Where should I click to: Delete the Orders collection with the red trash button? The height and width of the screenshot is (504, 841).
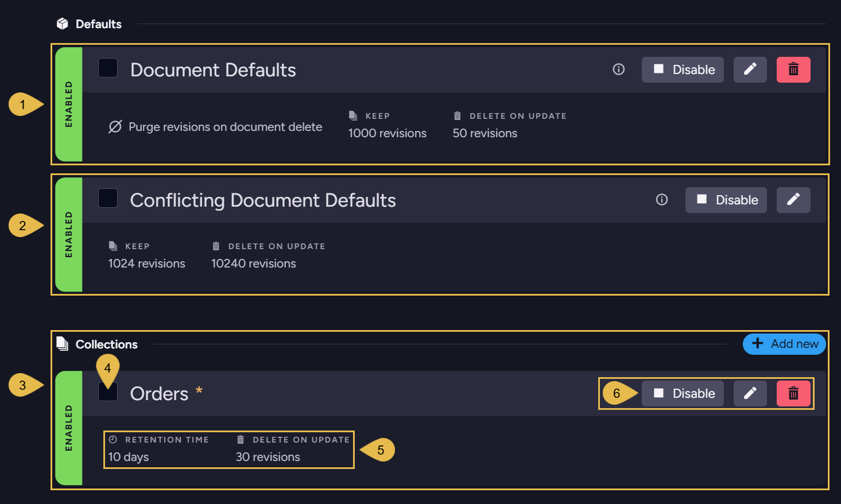tap(793, 393)
